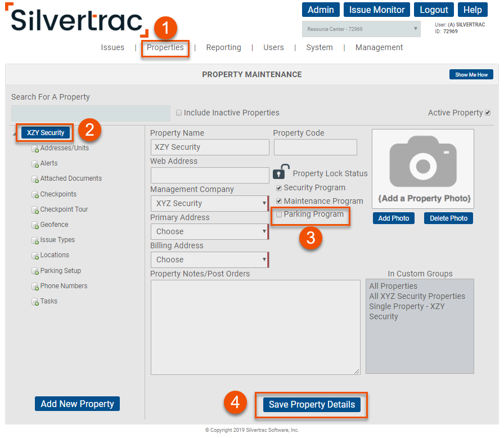Uncheck the Maintenance Program checkbox
Viewport: 504px width, 438px height.
coord(279,202)
